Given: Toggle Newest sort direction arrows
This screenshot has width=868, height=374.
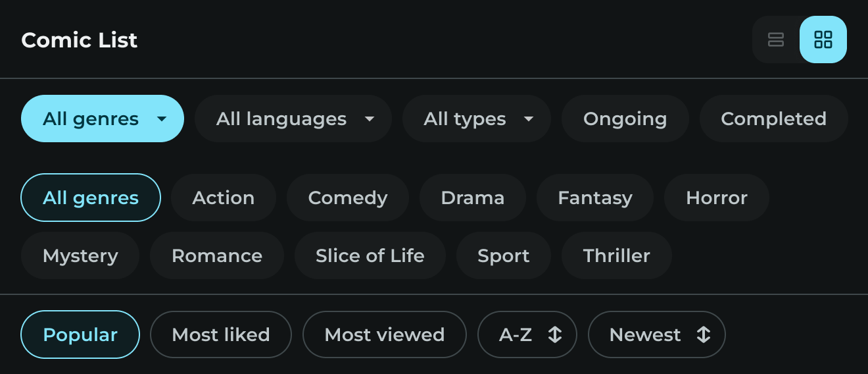Looking at the screenshot, I should click(x=704, y=334).
